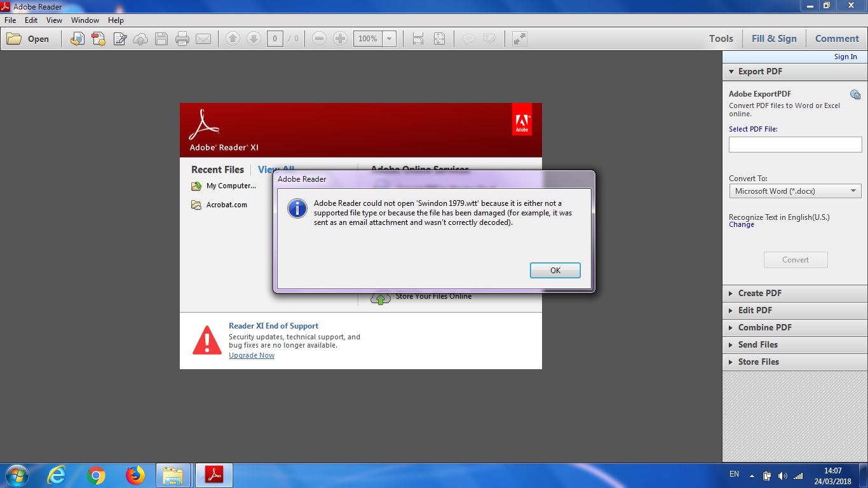868x488 pixels.
Task: Click the My Computer folder icon
Action: click(x=196, y=186)
